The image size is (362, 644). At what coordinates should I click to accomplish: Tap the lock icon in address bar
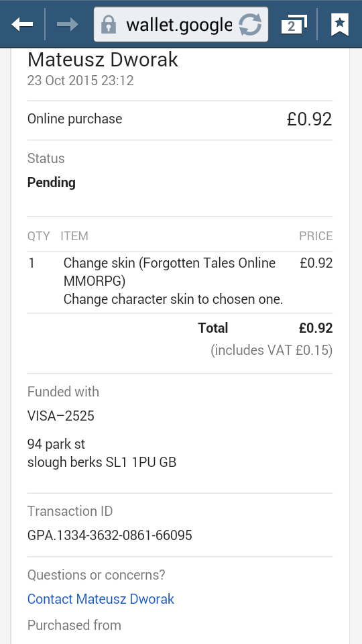click(109, 24)
